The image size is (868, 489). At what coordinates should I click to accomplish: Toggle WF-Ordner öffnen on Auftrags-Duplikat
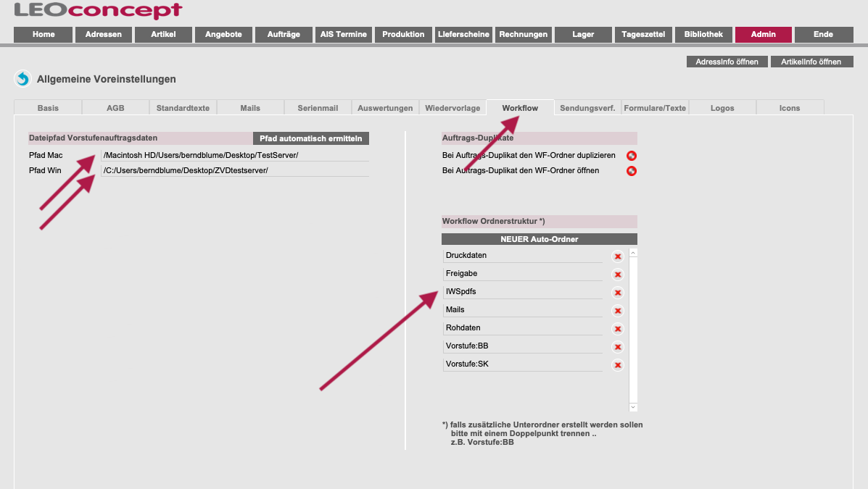tap(632, 171)
